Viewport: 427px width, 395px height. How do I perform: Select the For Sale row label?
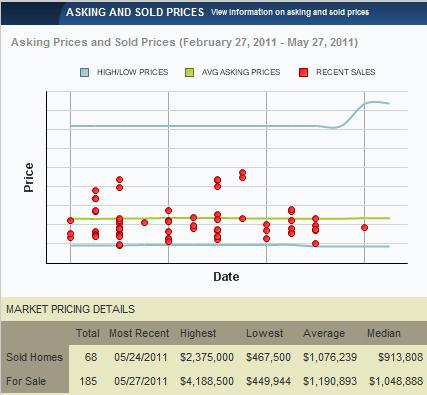[x=26, y=381]
